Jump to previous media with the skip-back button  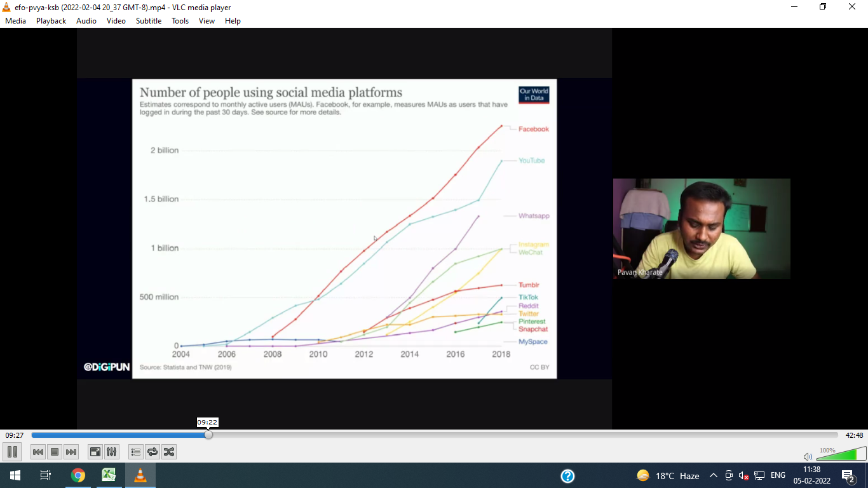[38, 452]
